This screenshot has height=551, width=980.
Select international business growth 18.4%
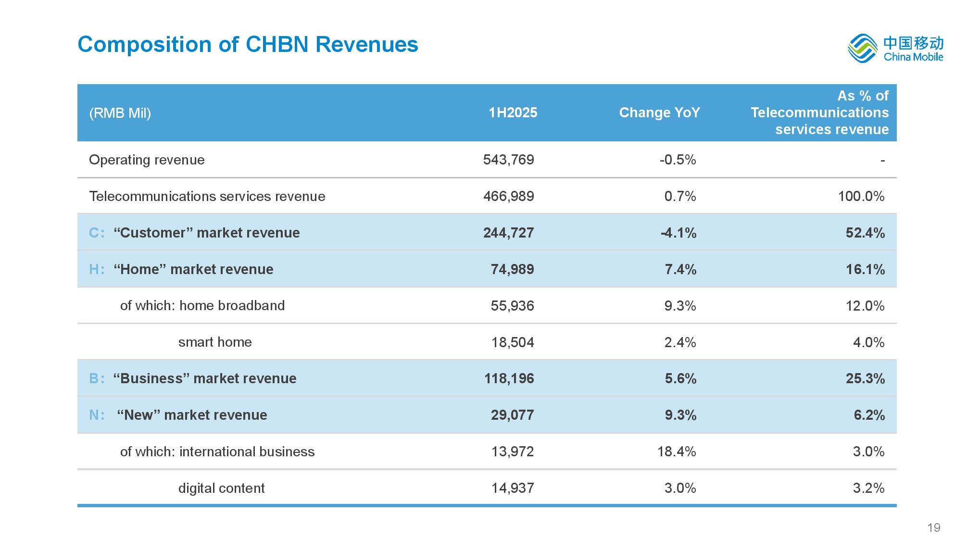[677, 451]
